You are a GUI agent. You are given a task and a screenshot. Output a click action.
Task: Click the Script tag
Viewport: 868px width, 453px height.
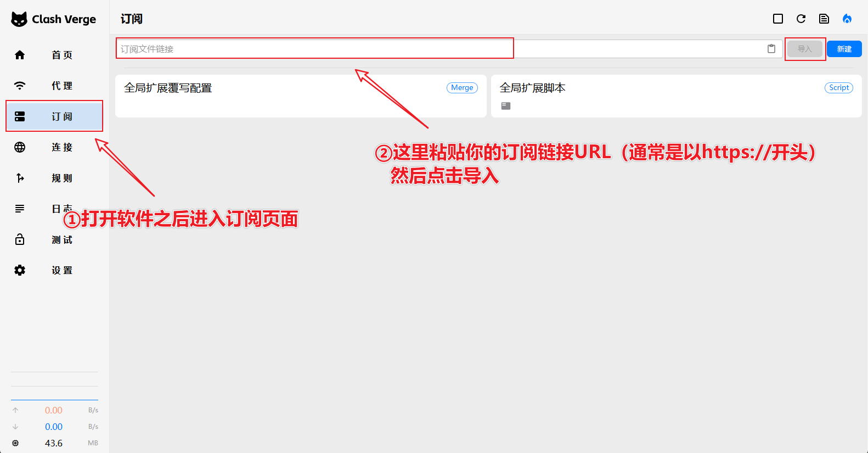839,88
